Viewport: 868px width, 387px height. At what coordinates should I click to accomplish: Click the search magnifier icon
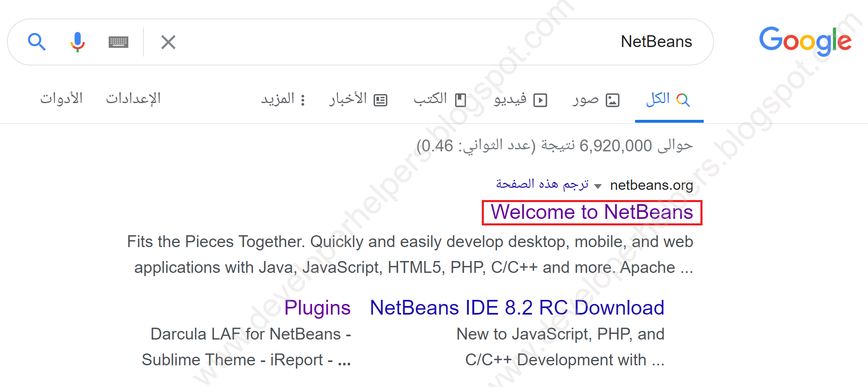click(x=37, y=41)
